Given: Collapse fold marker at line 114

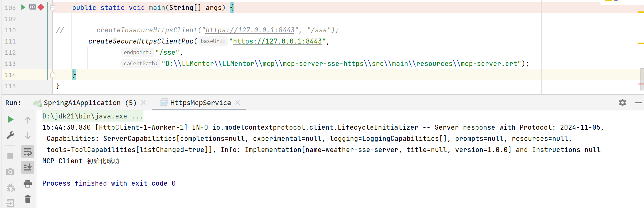Looking at the screenshot, I should [53, 75].
